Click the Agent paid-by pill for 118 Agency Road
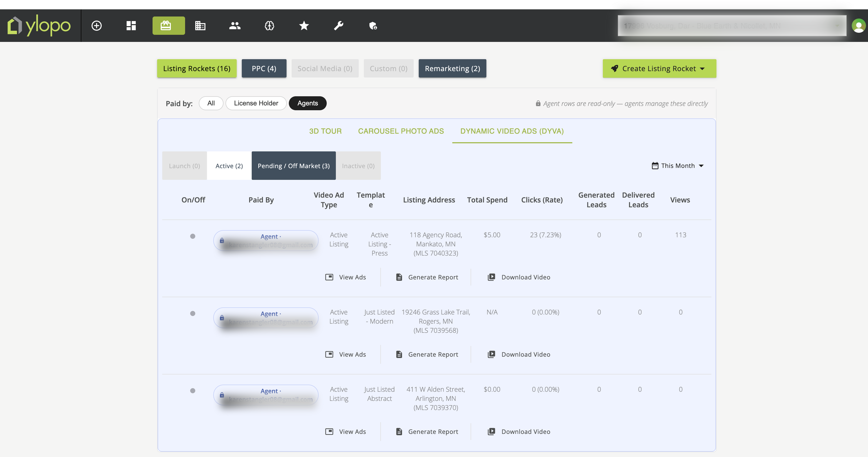This screenshot has height=457, width=868. [x=266, y=241]
